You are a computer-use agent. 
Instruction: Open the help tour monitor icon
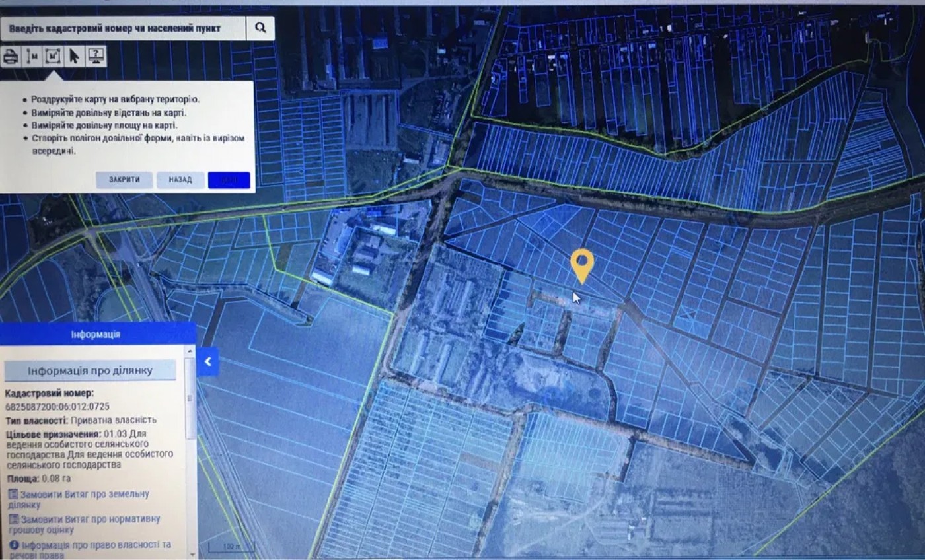click(x=96, y=57)
